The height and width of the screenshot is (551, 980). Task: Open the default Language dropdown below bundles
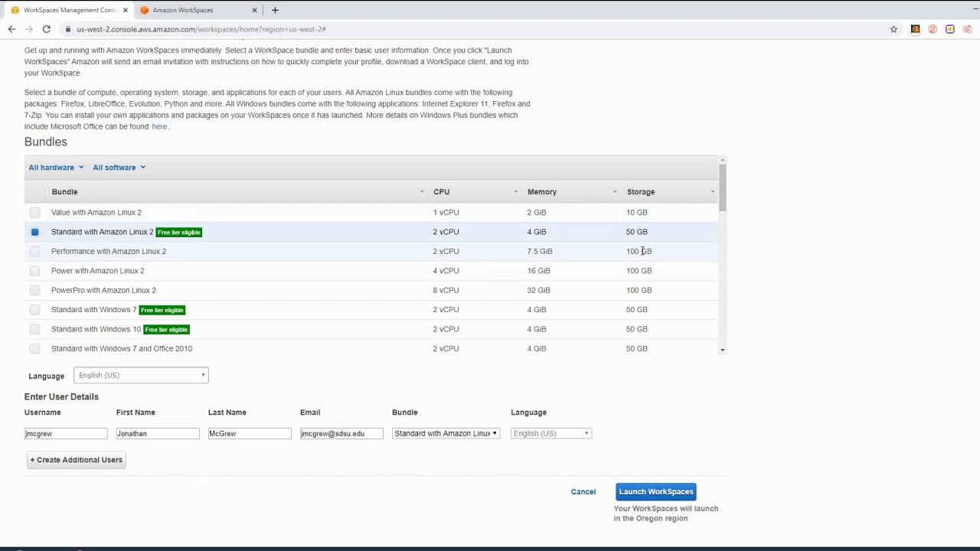point(141,375)
